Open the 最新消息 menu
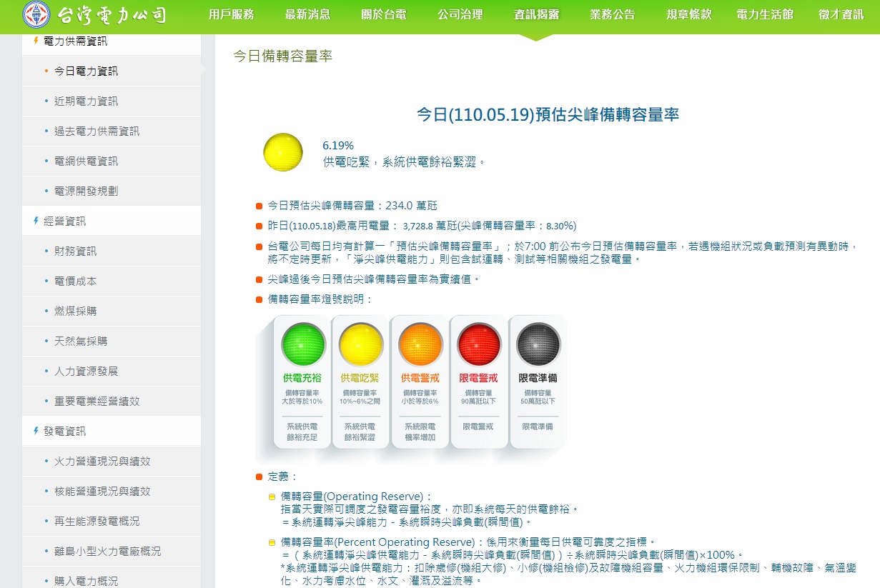 tap(307, 14)
